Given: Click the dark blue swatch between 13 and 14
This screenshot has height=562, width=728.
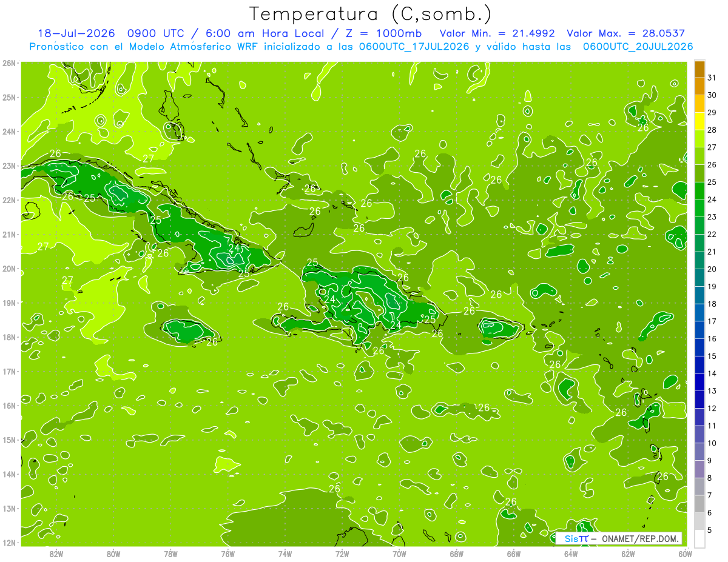Looking at the screenshot, I should click(x=699, y=382).
